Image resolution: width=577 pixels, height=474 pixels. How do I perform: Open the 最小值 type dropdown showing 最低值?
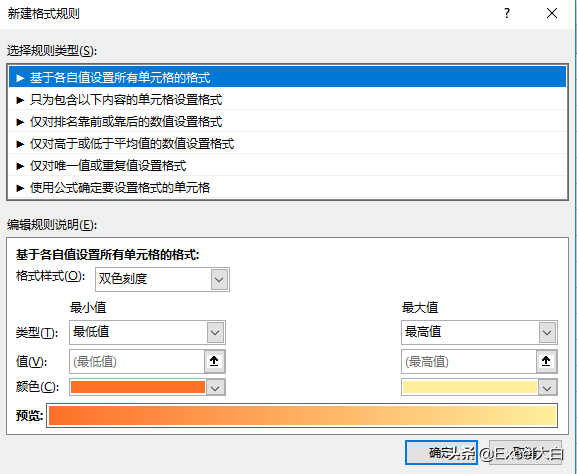147,332
